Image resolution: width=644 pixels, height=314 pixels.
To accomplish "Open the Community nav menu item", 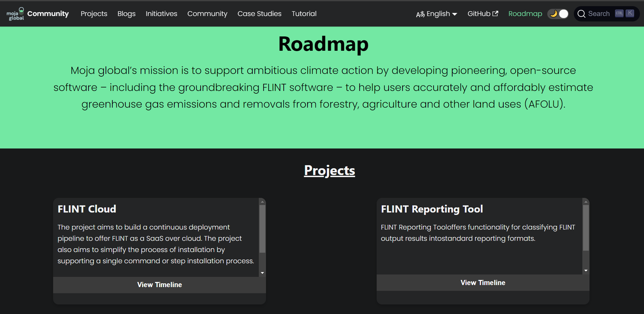I will [x=207, y=14].
